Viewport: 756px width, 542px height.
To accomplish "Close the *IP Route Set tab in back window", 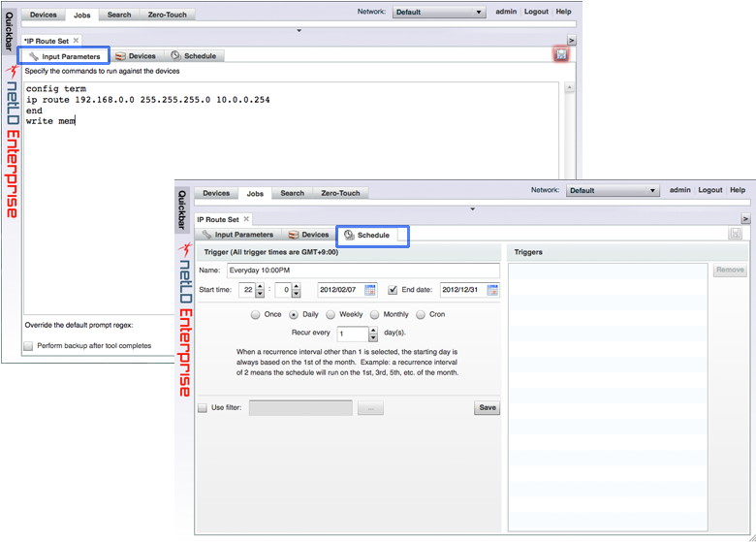I will (76, 41).
